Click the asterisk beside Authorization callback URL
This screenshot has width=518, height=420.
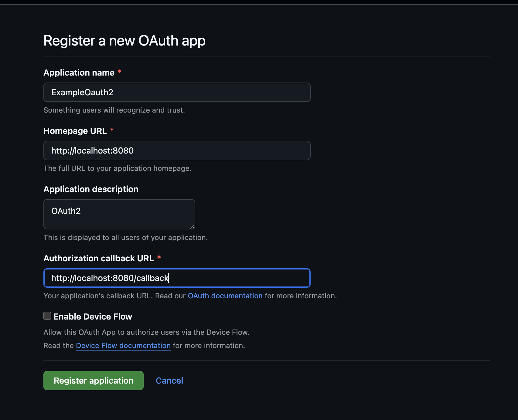(159, 258)
